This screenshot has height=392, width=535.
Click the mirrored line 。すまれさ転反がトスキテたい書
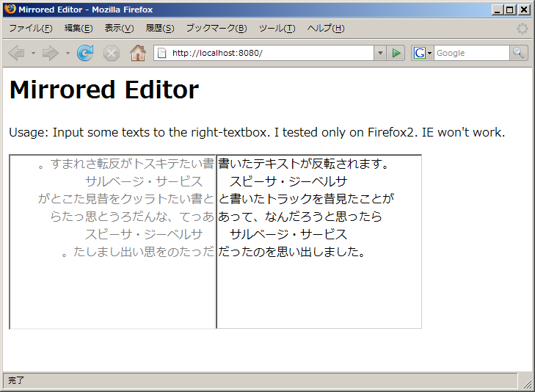click(x=125, y=164)
